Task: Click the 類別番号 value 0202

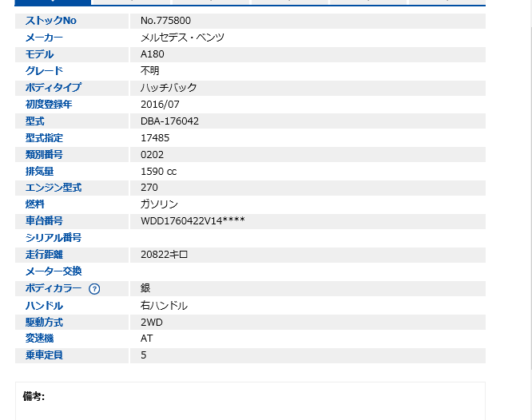Action: coord(152,155)
